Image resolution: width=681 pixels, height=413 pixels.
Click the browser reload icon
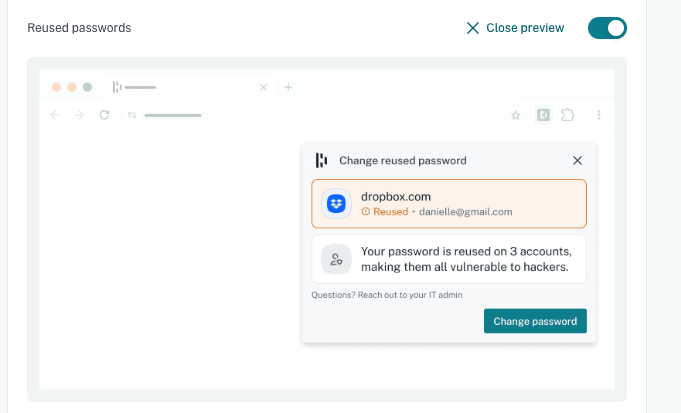tap(104, 115)
